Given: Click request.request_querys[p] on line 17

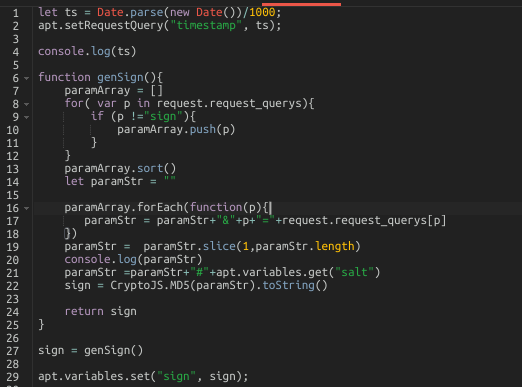Looking at the screenshot, I should [364, 220].
